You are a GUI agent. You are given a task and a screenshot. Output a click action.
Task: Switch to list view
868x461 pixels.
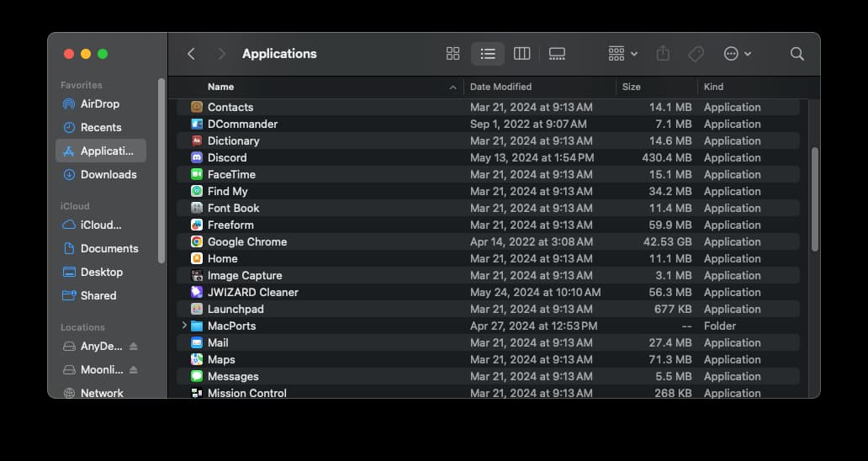(488, 54)
